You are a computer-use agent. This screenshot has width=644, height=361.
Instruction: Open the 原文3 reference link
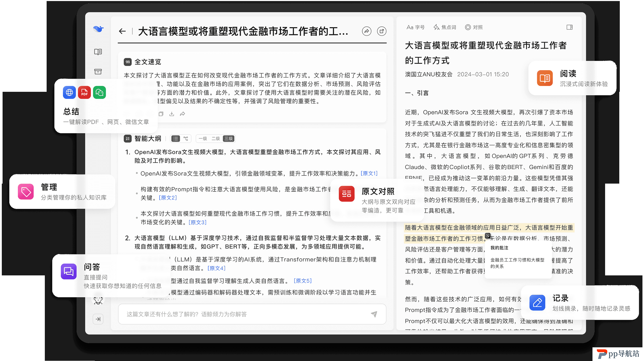point(197,222)
